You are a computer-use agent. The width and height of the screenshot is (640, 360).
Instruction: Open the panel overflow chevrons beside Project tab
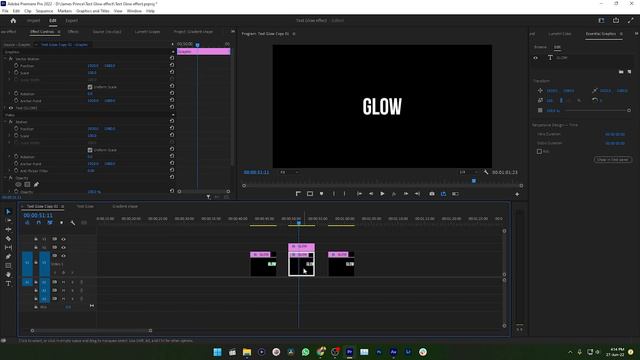pos(233,31)
